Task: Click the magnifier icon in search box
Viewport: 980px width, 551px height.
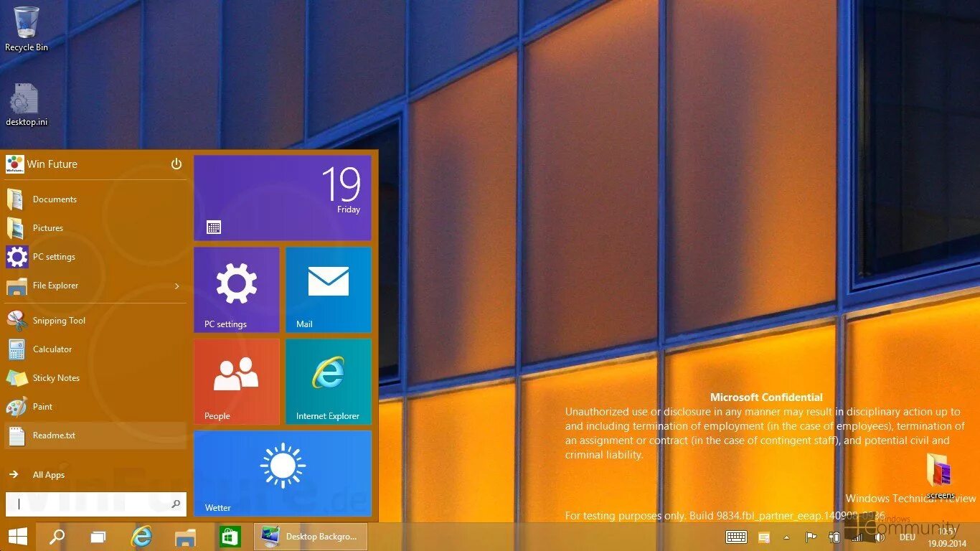Action: point(176,504)
